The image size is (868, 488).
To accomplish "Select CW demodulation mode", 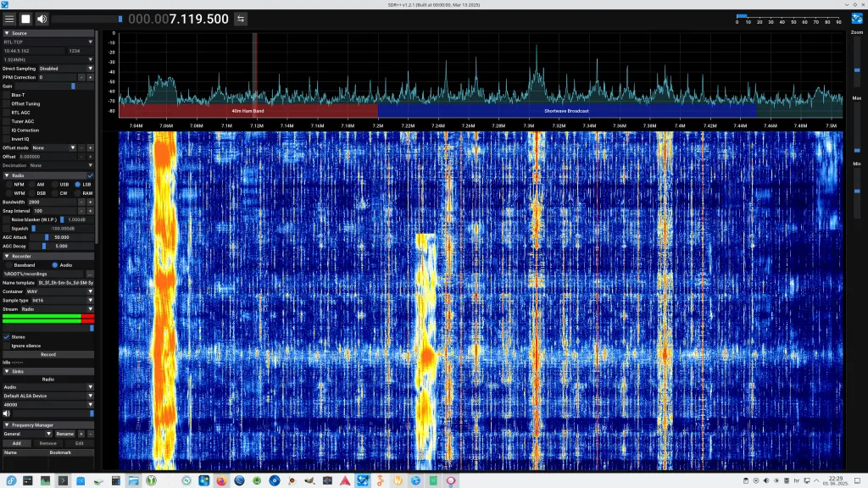I will [55, 193].
